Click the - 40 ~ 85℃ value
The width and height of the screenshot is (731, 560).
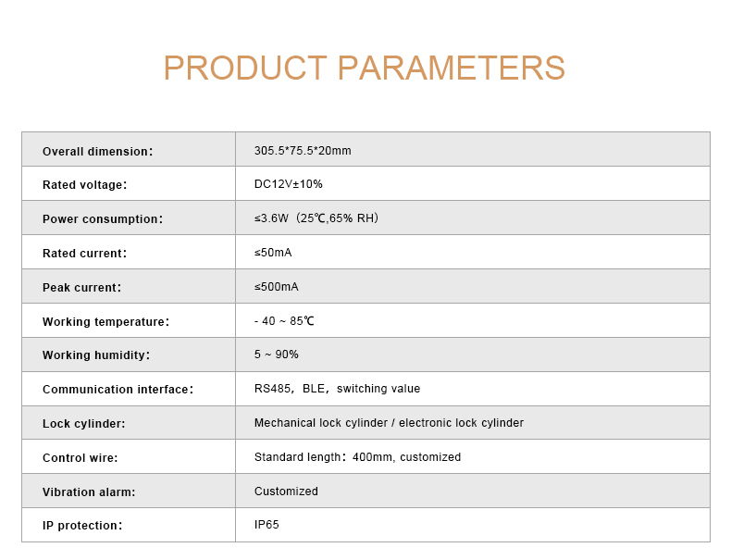284,321
